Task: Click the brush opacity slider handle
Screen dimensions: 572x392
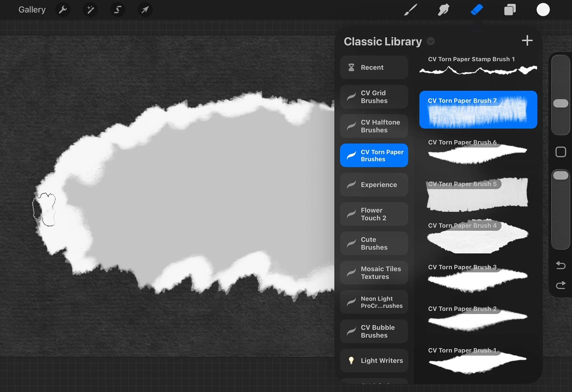Action: click(561, 175)
